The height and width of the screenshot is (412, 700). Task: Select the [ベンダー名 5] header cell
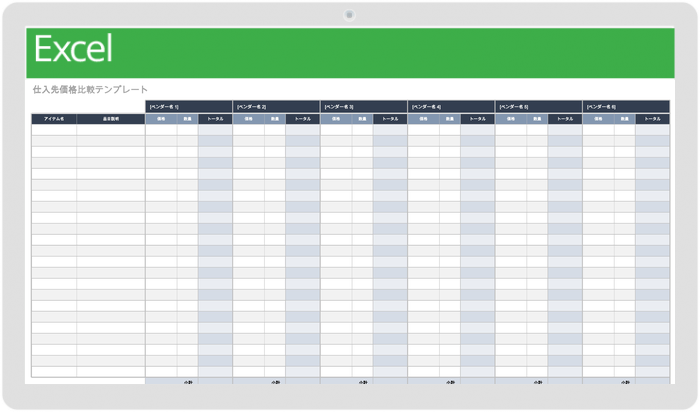pyautogui.click(x=539, y=107)
